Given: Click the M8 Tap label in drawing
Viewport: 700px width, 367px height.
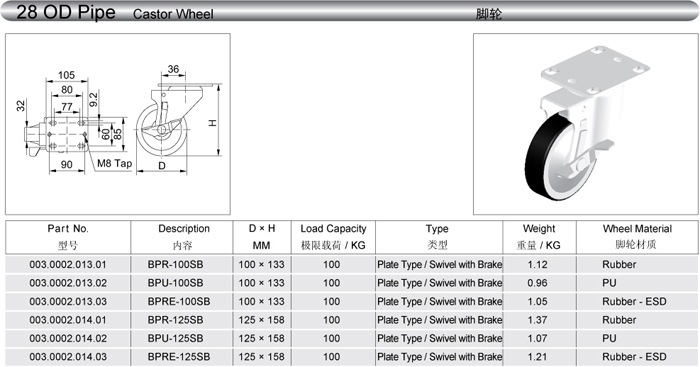Looking at the screenshot, I should click(115, 163).
